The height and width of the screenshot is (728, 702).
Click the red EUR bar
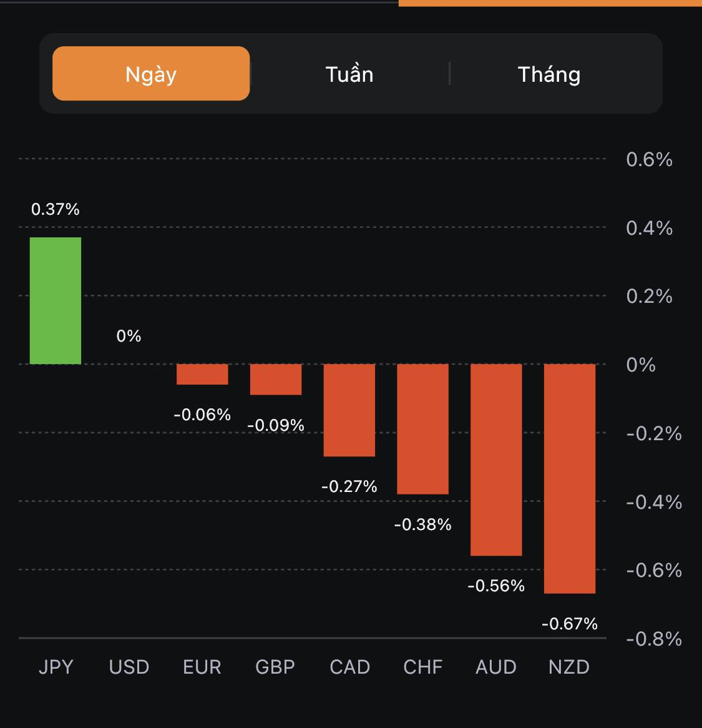202,374
